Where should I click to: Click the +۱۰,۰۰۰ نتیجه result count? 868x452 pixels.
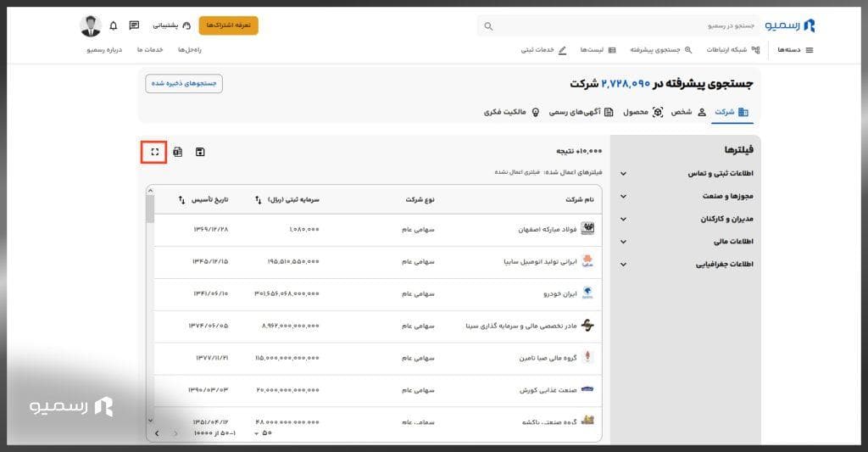click(x=579, y=151)
